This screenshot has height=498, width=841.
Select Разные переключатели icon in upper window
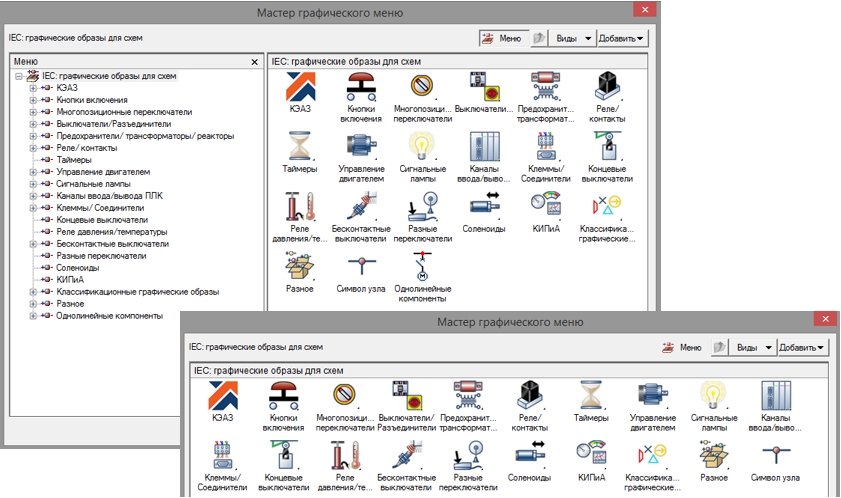(422, 207)
